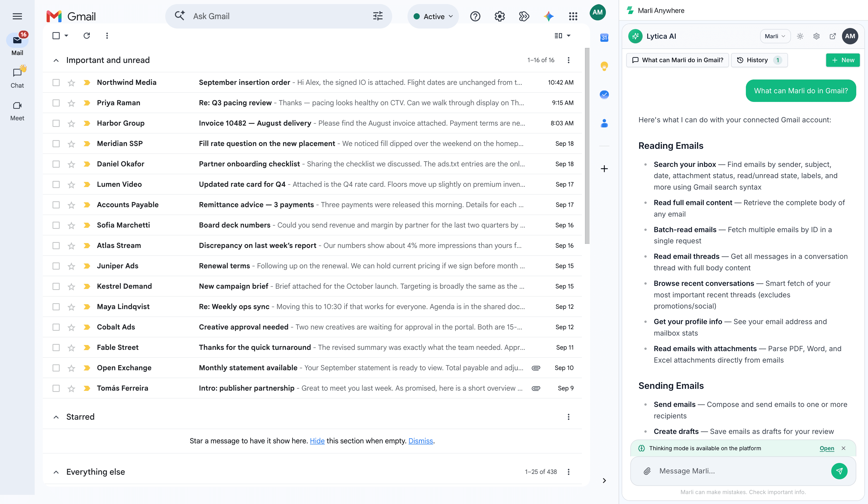The width and height of the screenshot is (868, 504).
Task: Open Marli model selector dropdown
Action: pos(775,36)
